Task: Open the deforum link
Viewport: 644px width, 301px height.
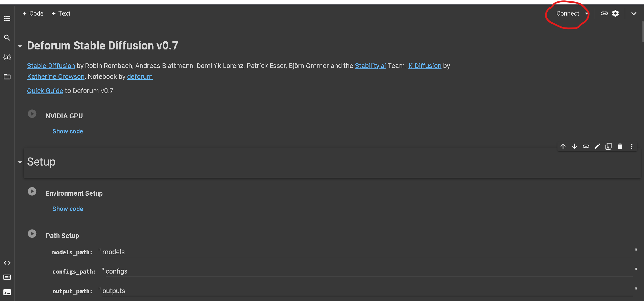Action: tap(140, 77)
